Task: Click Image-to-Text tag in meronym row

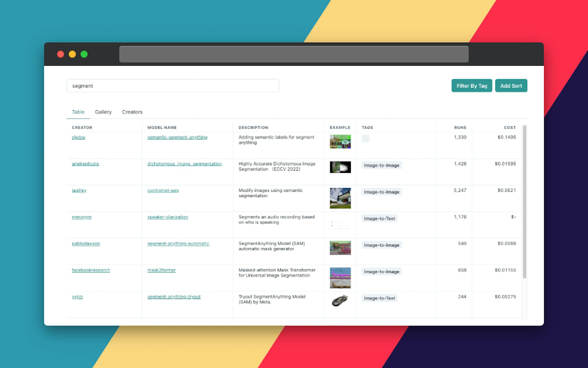Action: pos(379,218)
